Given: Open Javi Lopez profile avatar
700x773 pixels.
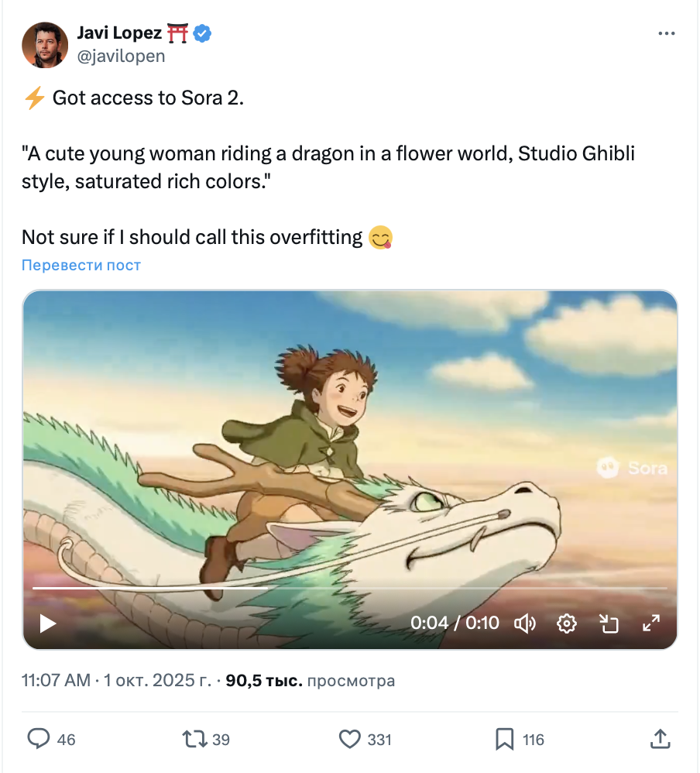Looking at the screenshot, I should tap(44, 44).
